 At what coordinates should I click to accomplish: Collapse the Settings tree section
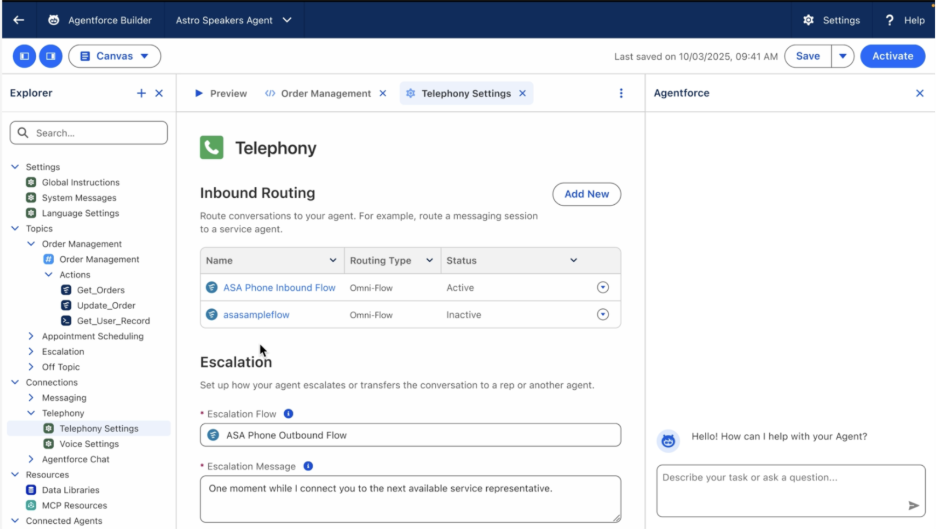coord(15,167)
